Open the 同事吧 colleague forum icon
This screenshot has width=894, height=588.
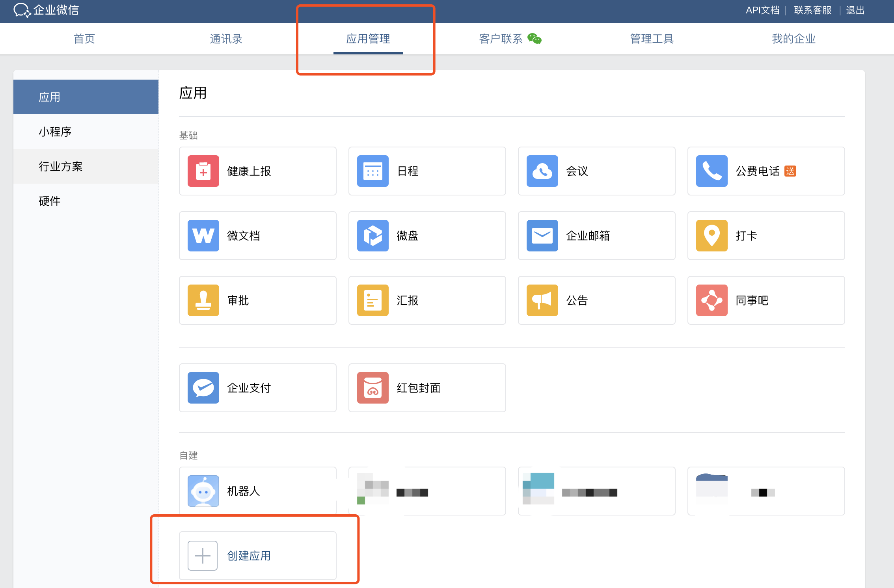coord(711,300)
